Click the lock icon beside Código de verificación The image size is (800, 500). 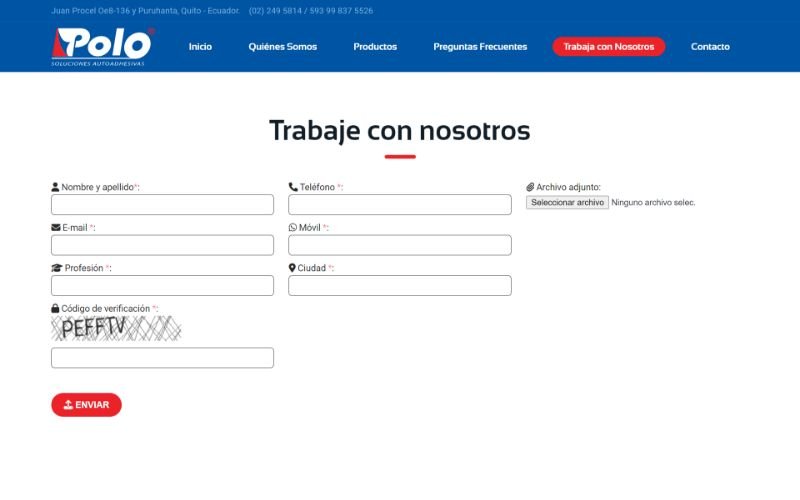[x=55, y=309]
